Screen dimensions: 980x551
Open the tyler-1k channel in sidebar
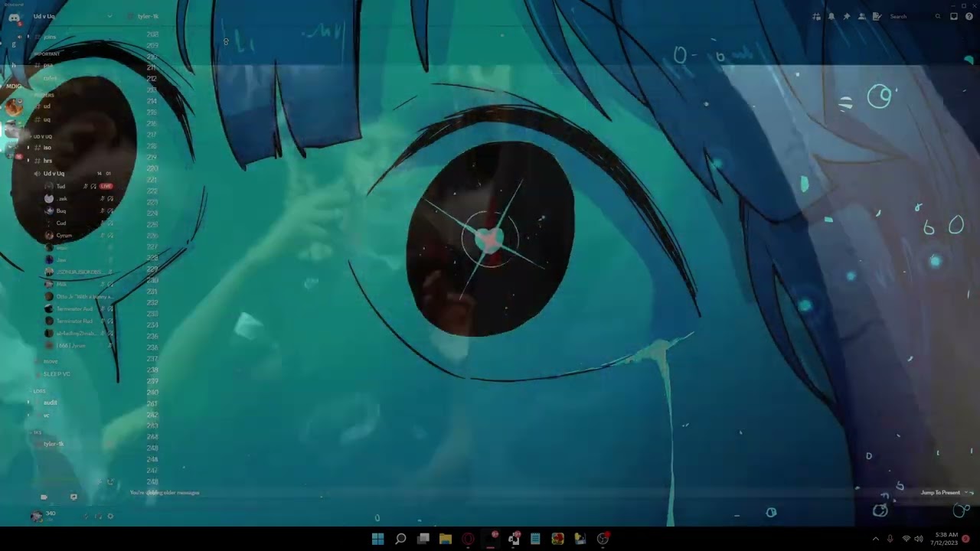pyautogui.click(x=54, y=444)
